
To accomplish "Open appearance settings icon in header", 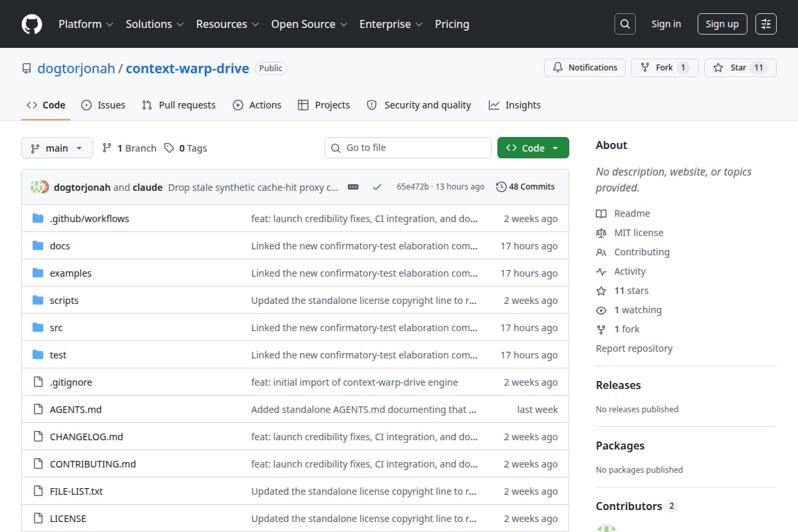I will point(766,24).
